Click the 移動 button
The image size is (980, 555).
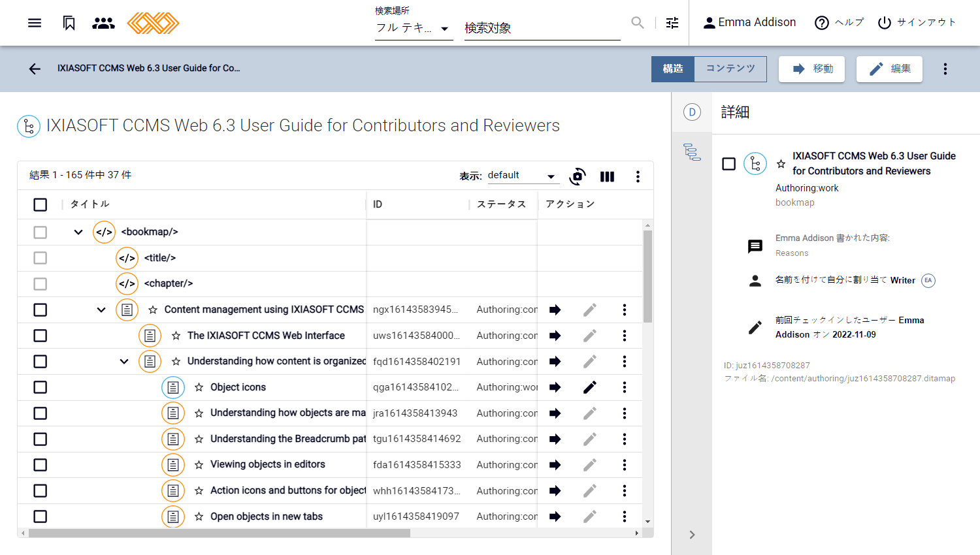[811, 69]
